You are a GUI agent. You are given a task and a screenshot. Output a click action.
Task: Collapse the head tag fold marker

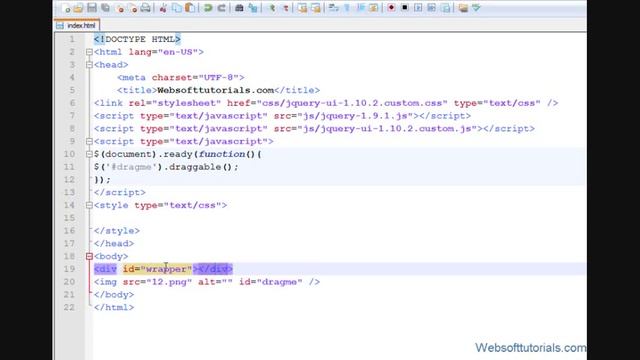pos(89,65)
